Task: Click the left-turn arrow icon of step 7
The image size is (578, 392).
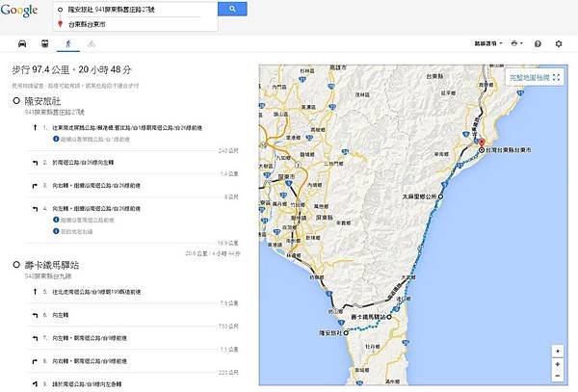Action: 35,338
